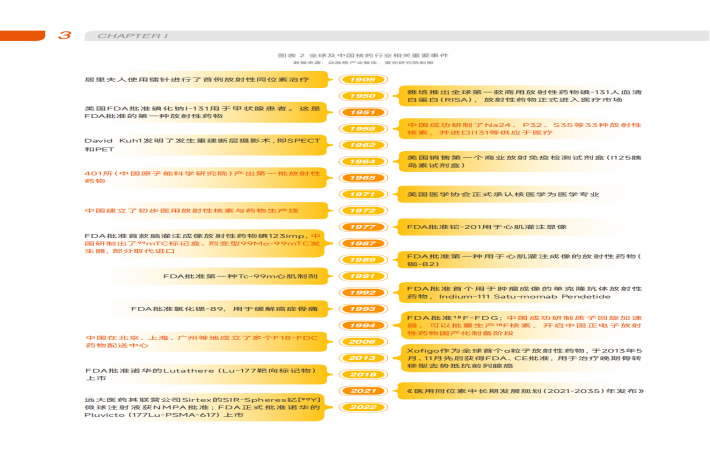Click the "FDA批准诺华的Lutathera" event text
Screen dimensions: 710x455
(x=201, y=374)
